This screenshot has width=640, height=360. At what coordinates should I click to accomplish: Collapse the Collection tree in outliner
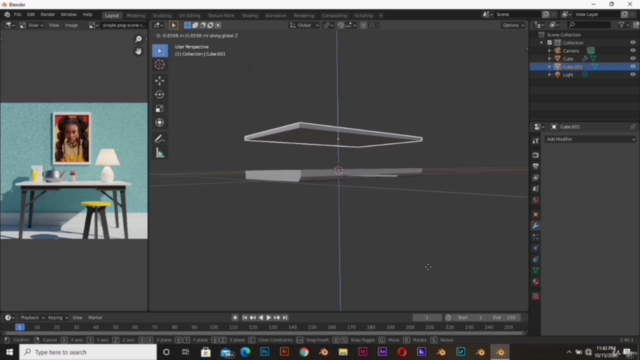tap(542, 42)
